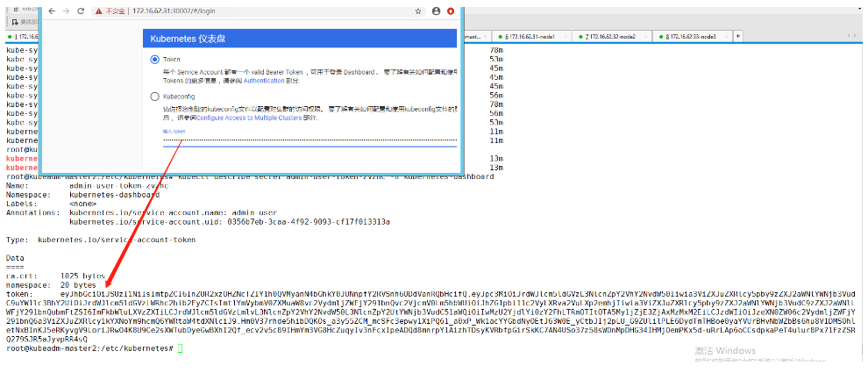Open the browser profile avatar icon

(x=437, y=11)
